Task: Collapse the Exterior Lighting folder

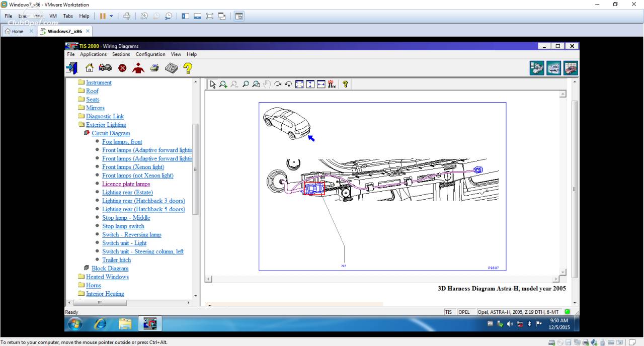Action: click(81, 125)
